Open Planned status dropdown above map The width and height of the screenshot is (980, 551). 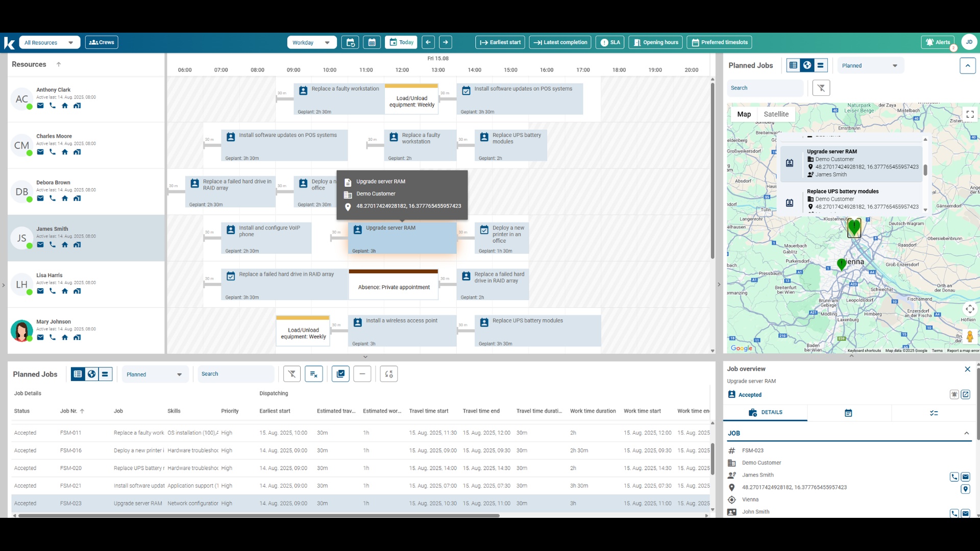870,65
